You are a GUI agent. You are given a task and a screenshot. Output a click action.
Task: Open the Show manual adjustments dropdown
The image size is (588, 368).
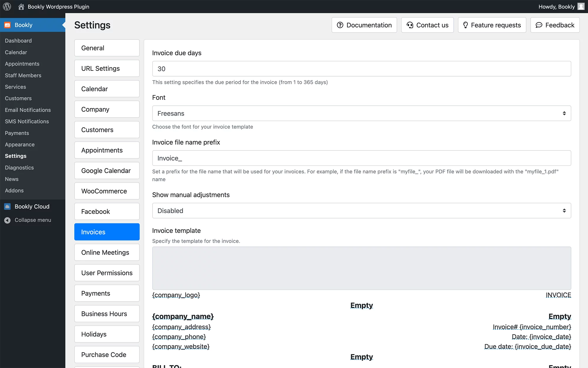tap(362, 210)
